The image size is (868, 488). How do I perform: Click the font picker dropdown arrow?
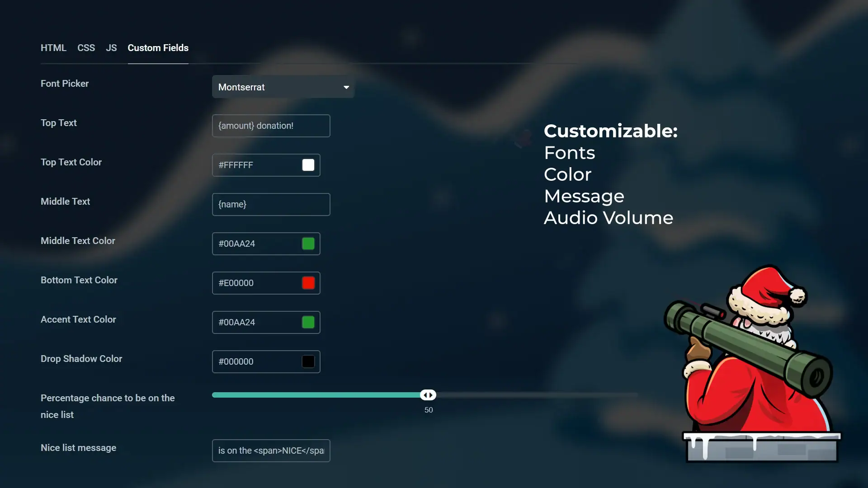(x=346, y=87)
